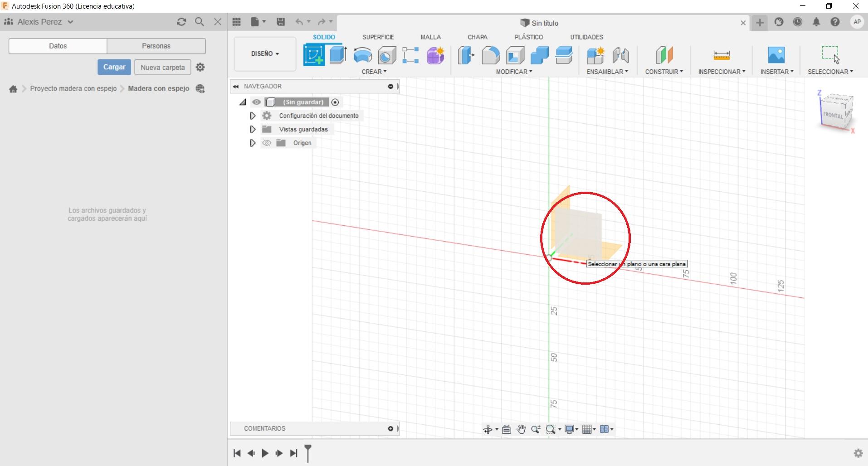Collapse the root Sin guardar node

243,102
